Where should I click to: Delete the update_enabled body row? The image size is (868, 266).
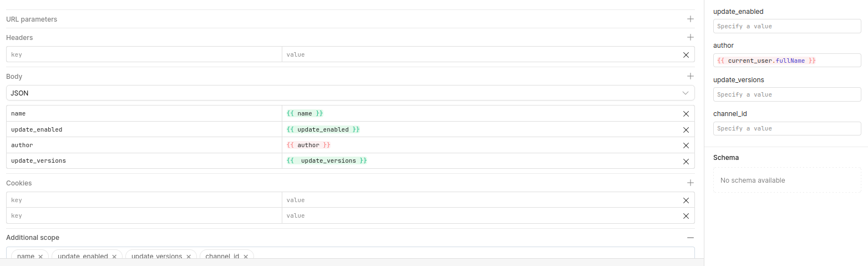click(686, 130)
